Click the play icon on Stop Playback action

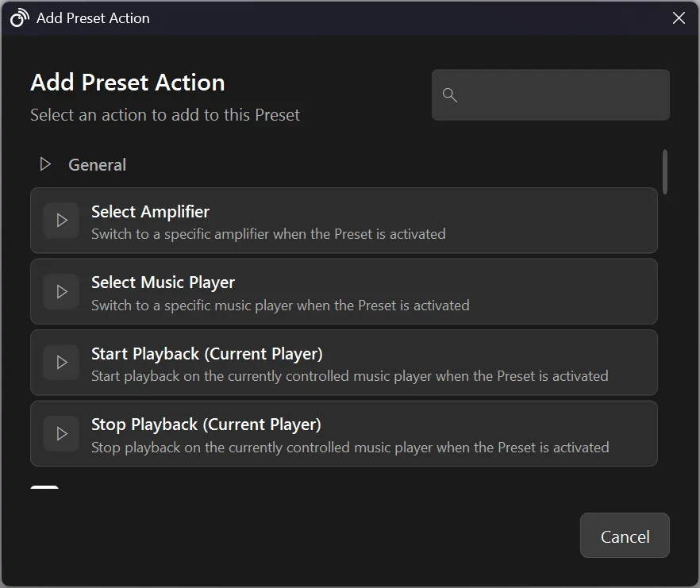61,433
